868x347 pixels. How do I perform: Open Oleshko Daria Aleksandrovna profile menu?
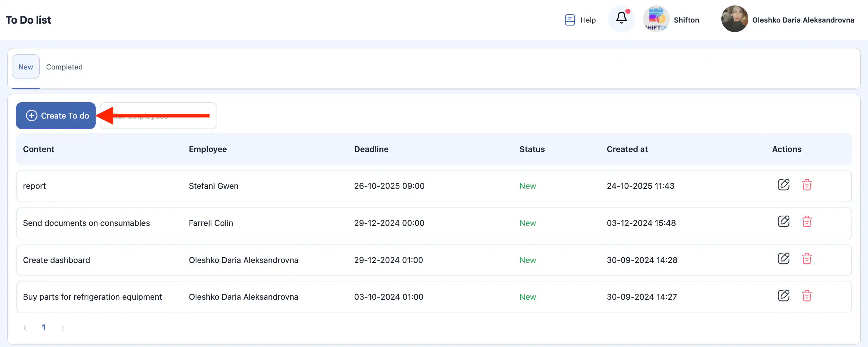[803, 20]
